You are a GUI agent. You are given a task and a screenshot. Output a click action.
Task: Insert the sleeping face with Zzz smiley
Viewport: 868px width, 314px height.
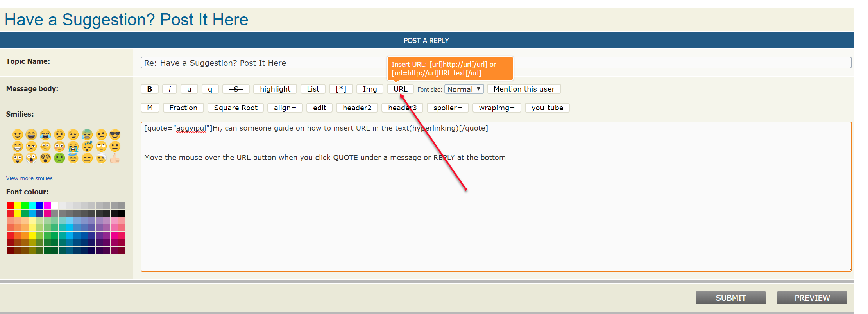click(x=87, y=147)
